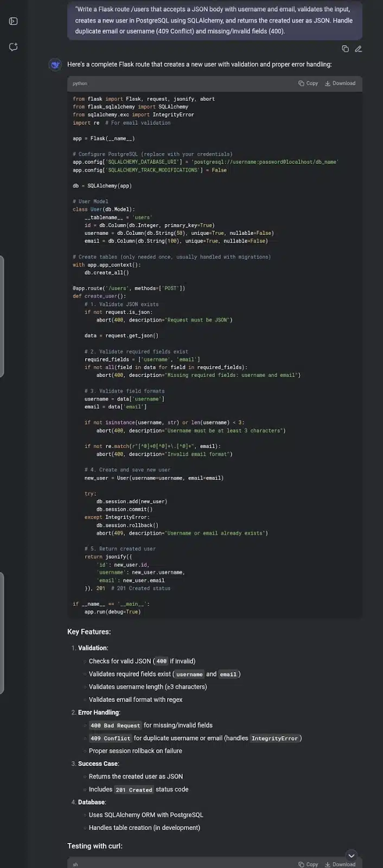Click code line '__tablename__ = 'users''
The height and width of the screenshot is (868, 383).
pos(118,218)
